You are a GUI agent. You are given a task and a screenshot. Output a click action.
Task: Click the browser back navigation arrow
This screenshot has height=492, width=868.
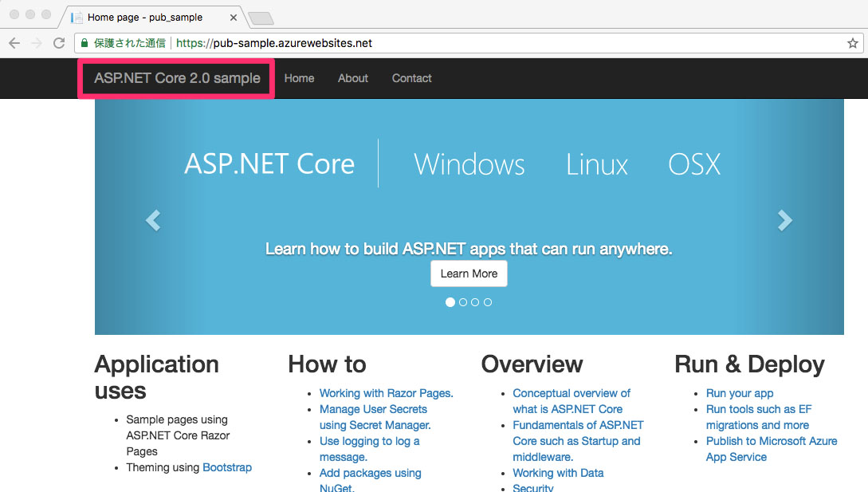(14, 43)
